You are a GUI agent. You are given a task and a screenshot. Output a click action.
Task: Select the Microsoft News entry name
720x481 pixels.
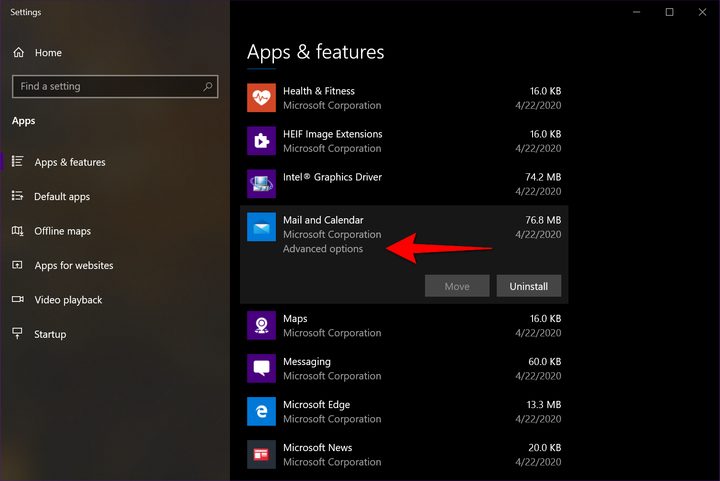click(317, 447)
